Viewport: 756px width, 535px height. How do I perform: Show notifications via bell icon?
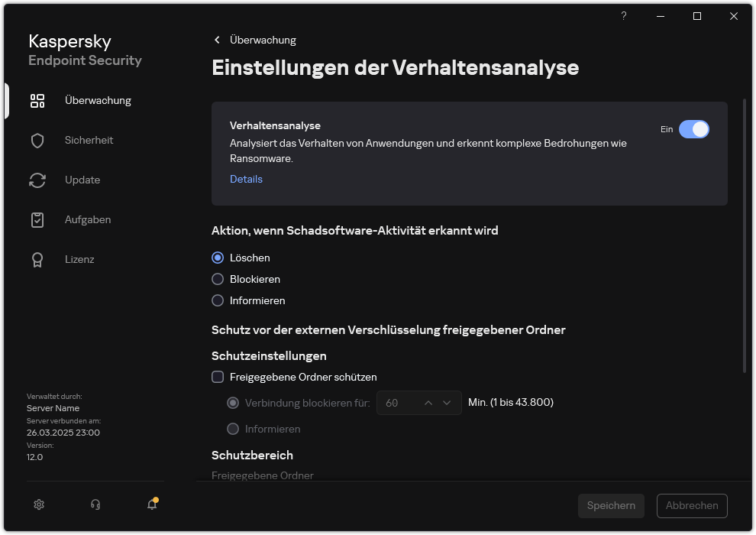[x=151, y=505]
